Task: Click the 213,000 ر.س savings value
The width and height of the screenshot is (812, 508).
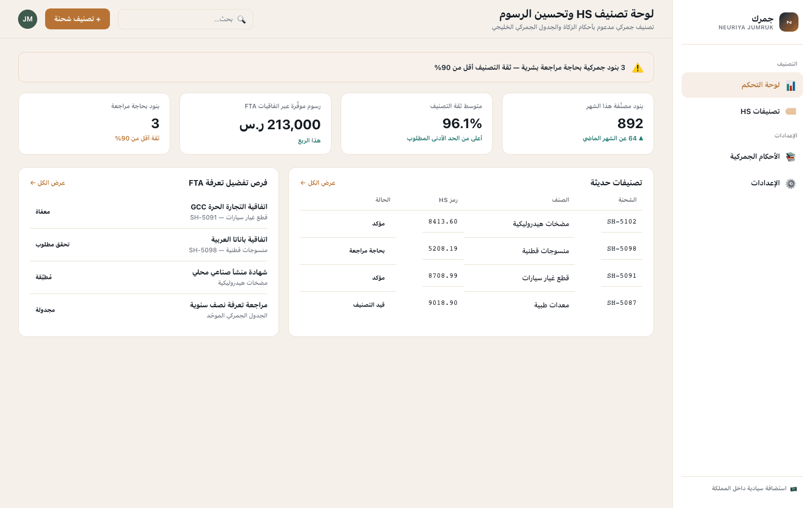Action: [280, 125]
